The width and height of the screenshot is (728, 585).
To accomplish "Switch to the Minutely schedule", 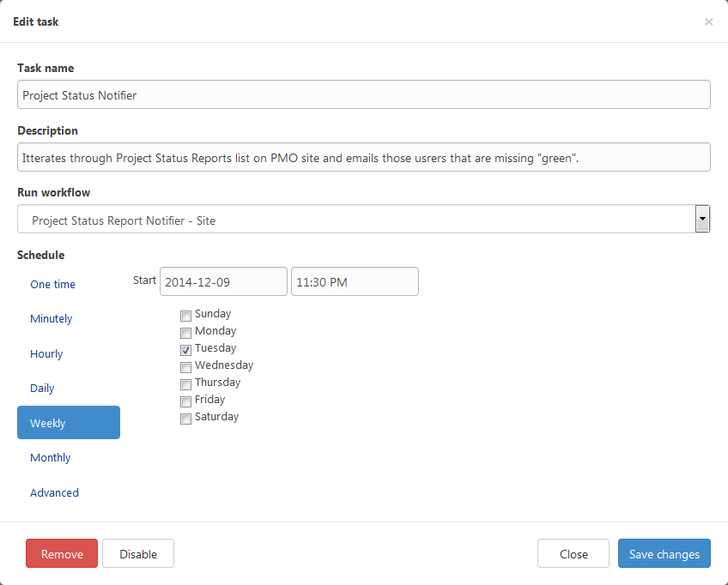I will [x=51, y=319].
